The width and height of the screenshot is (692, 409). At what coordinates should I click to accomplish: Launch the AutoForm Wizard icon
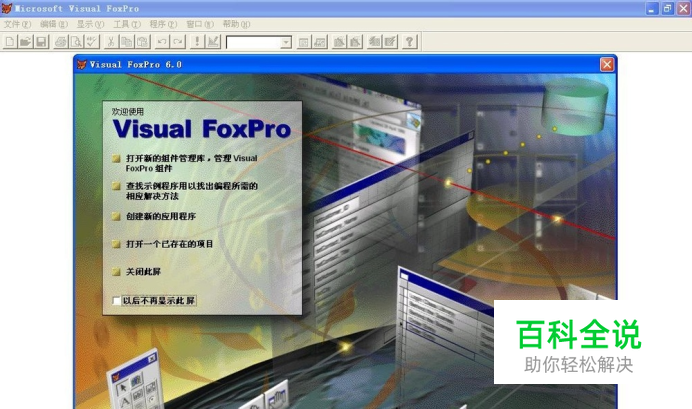375,42
